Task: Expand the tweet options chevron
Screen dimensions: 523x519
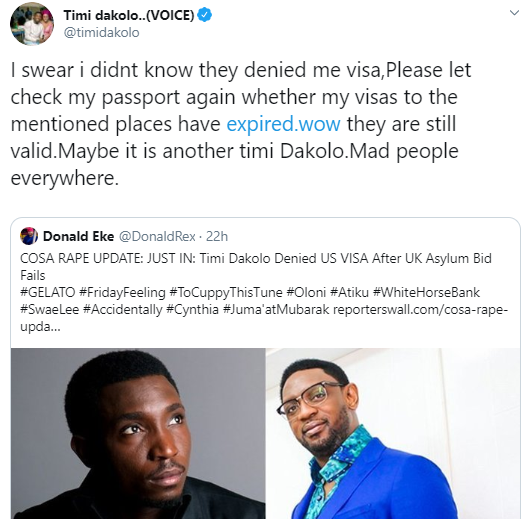Action: click(x=514, y=13)
